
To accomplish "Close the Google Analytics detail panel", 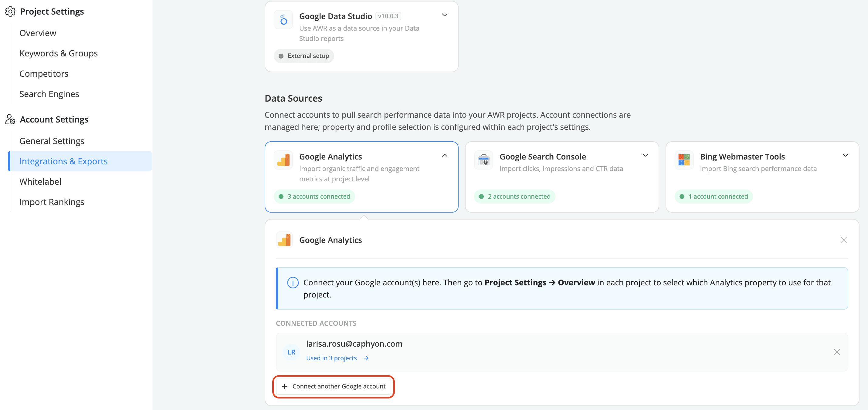I will pos(844,240).
